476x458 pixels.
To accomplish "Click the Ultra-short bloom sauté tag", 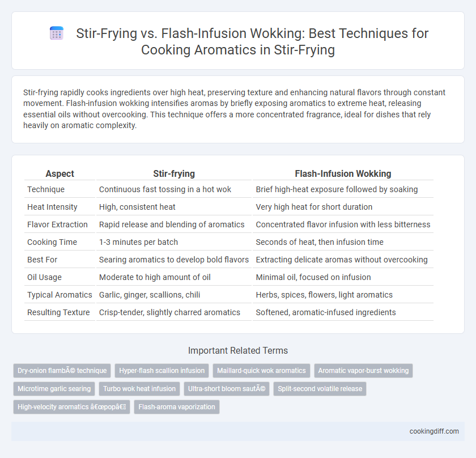I will point(227,389).
